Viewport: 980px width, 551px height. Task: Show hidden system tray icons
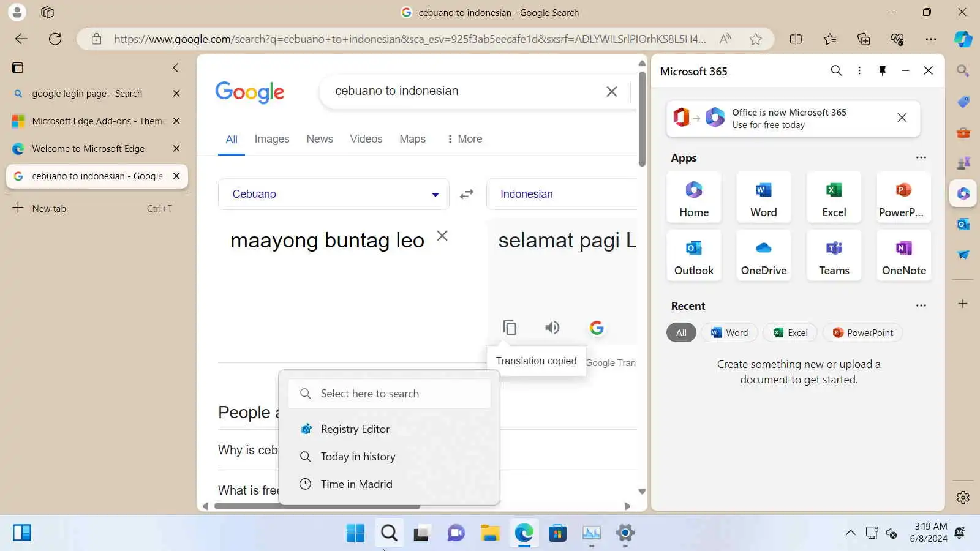pyautogui.click(x=850, y=533)
